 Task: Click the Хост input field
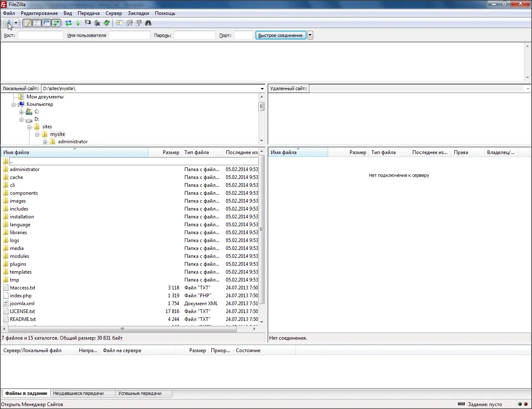point(41,35)
